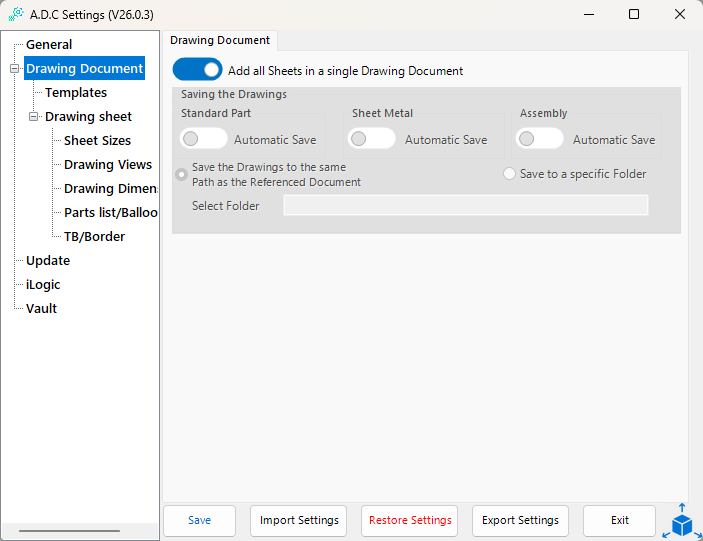The width and height of the screenshot is (703, 541).
Task: Select Update in the settings tree
Action: click(x=48, y=260)
